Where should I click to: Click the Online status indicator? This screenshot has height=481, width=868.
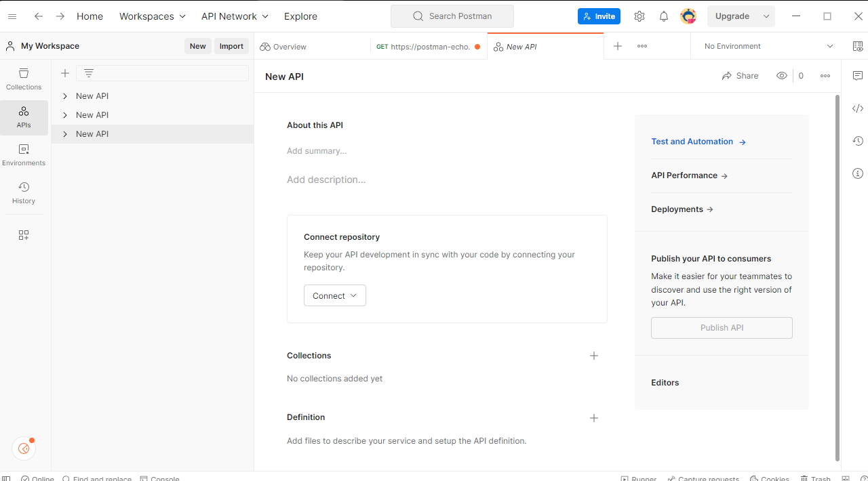click(37, 479)
